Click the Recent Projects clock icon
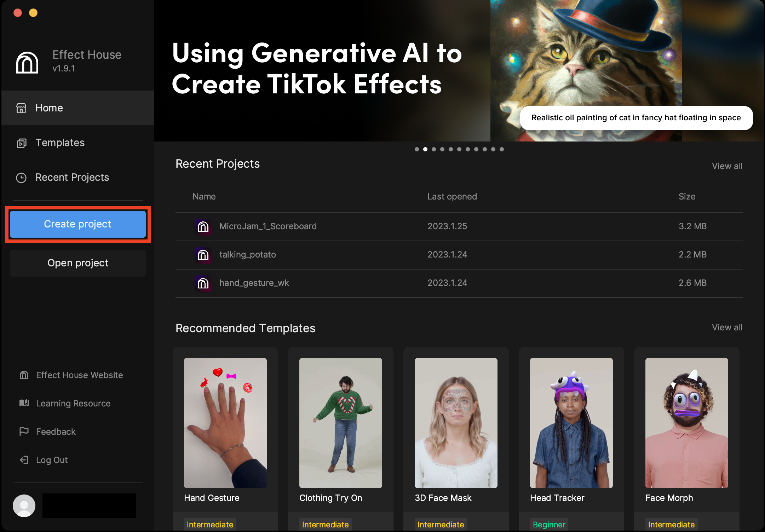This screenshot has height=532, width=765. (21, 178)
